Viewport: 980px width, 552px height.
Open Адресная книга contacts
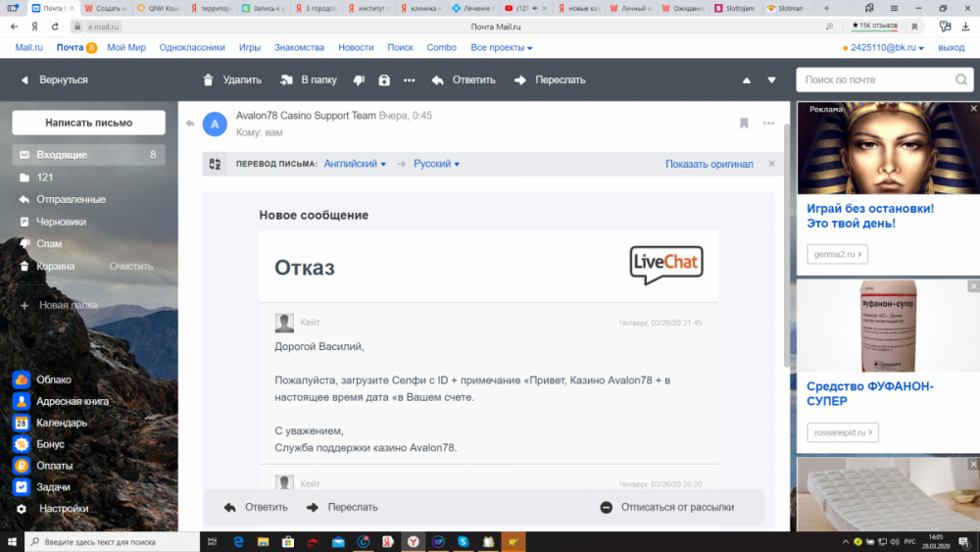click(72, 401)
